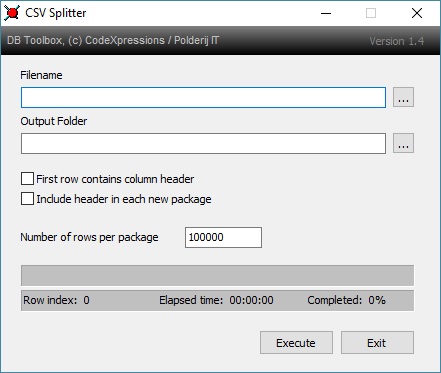Browse for the input filename
This screenshot has height=373, width=441.
pos(403,97)
